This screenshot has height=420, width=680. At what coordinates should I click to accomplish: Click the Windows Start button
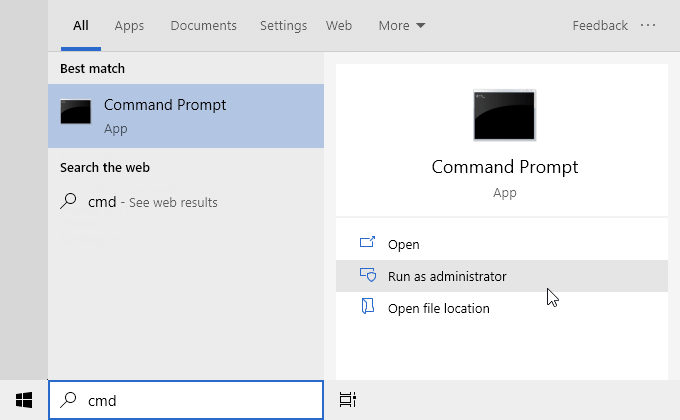tap(24, 400)
